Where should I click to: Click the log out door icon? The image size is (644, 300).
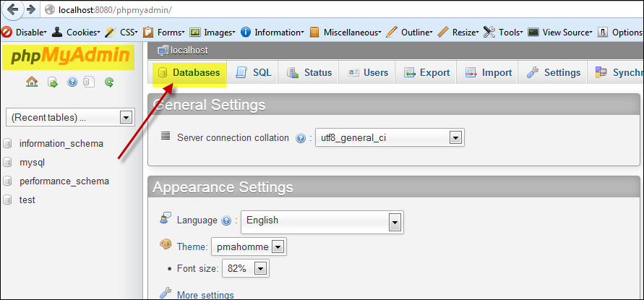(x=53, y=82)
